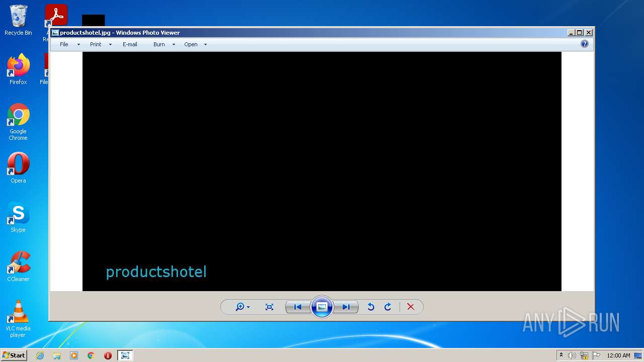Open Windows Explorer from the taskbar

[57, 355]
